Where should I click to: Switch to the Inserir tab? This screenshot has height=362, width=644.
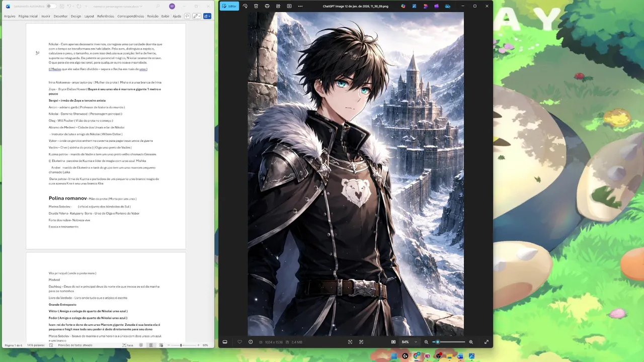coord(46,16)
